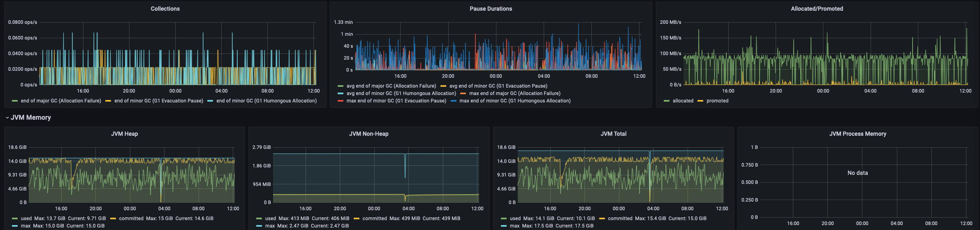The height and width of the screenshot is (230, 980).
Task: Toggle the allocated series in legend
Action: pyautogui.click(x=683, y=101)
